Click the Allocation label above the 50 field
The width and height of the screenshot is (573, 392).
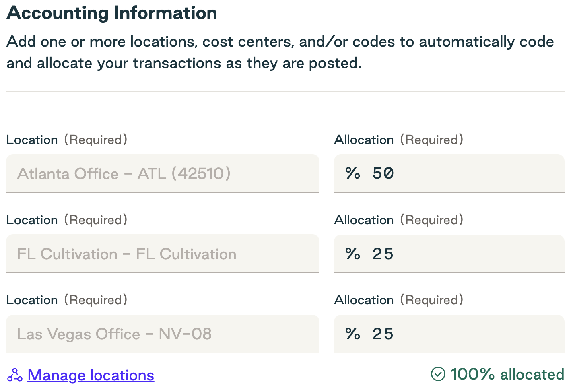coord(364,140)
